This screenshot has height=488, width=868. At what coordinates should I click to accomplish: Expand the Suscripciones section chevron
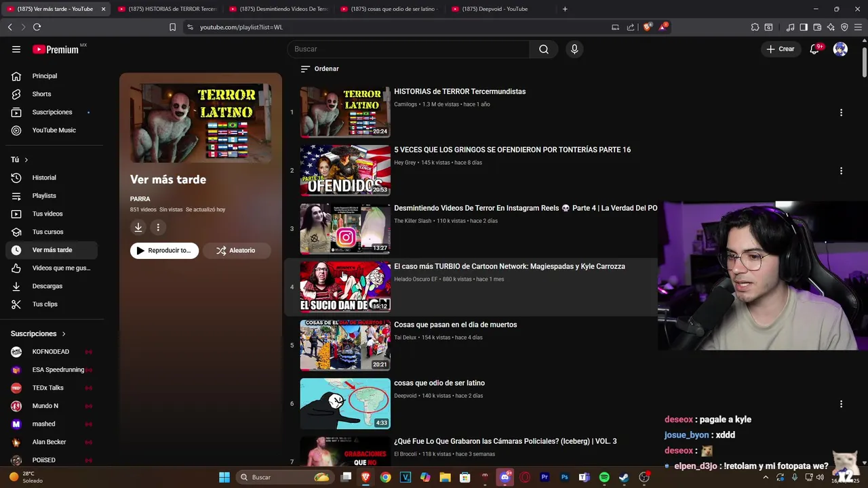64,334
